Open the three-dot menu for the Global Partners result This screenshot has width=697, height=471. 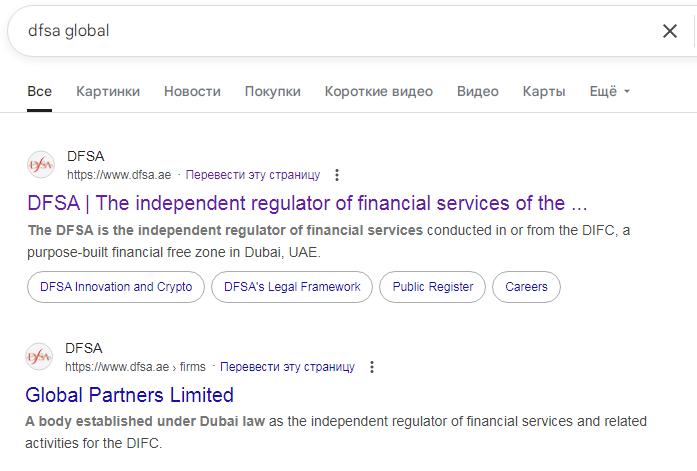[371, 367]
